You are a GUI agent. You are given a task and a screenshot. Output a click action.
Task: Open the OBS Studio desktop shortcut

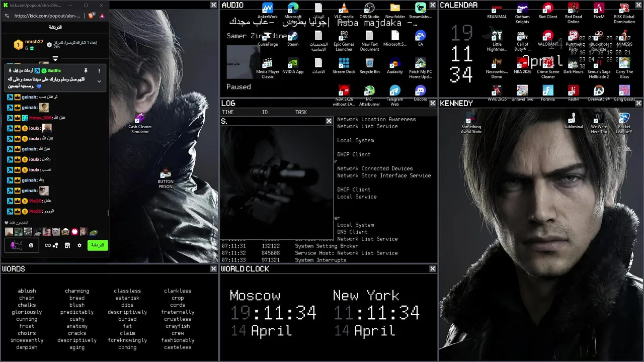click(369, 12)
